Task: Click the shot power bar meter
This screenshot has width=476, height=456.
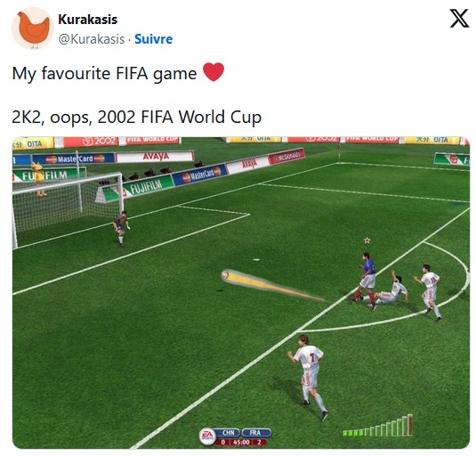Action: tap(377, 426)
